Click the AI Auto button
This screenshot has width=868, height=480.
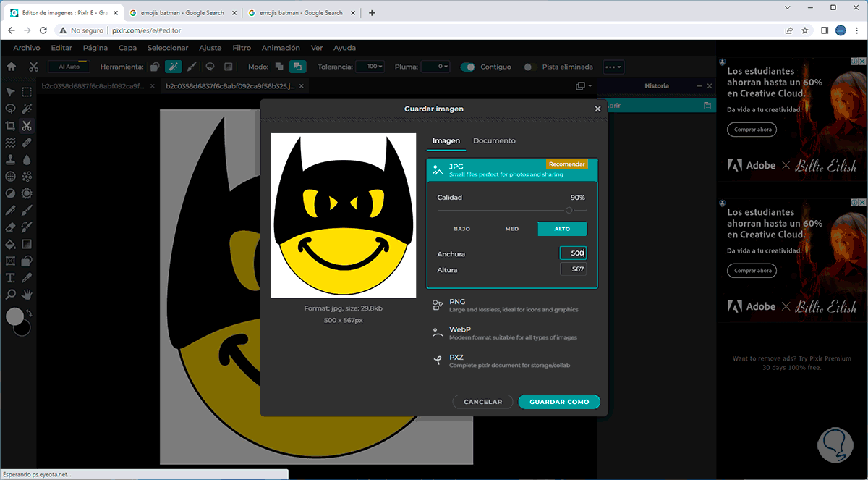(x=69, y=67)
